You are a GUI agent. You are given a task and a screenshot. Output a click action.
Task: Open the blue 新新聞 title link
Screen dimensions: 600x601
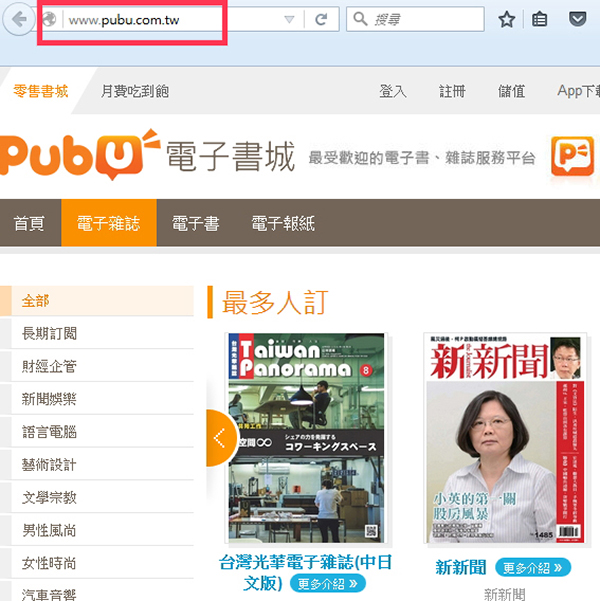(461, 567)
